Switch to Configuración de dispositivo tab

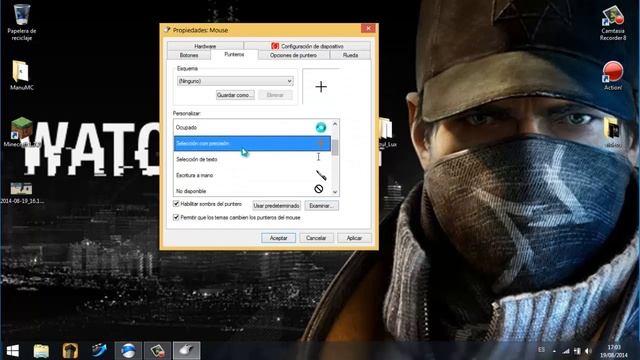click(307, 46)
